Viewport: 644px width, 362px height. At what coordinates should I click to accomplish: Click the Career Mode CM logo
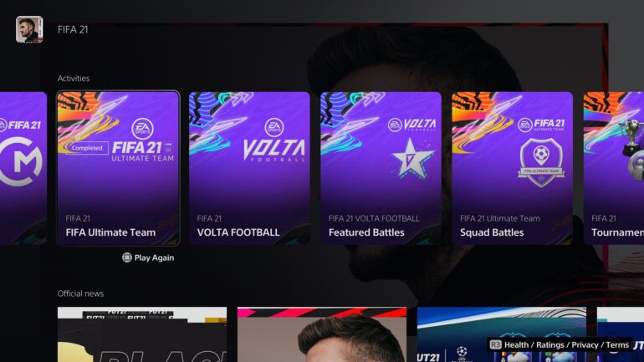click(x=21, y=161)
